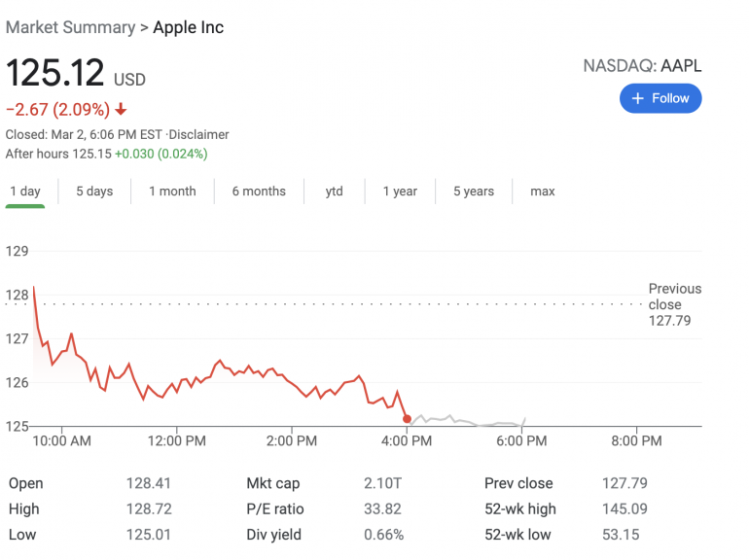Viewport: 749px width, 560px height.
Task: Click the Mkt cap value 2.10T
Action: (x=380, y=483)
